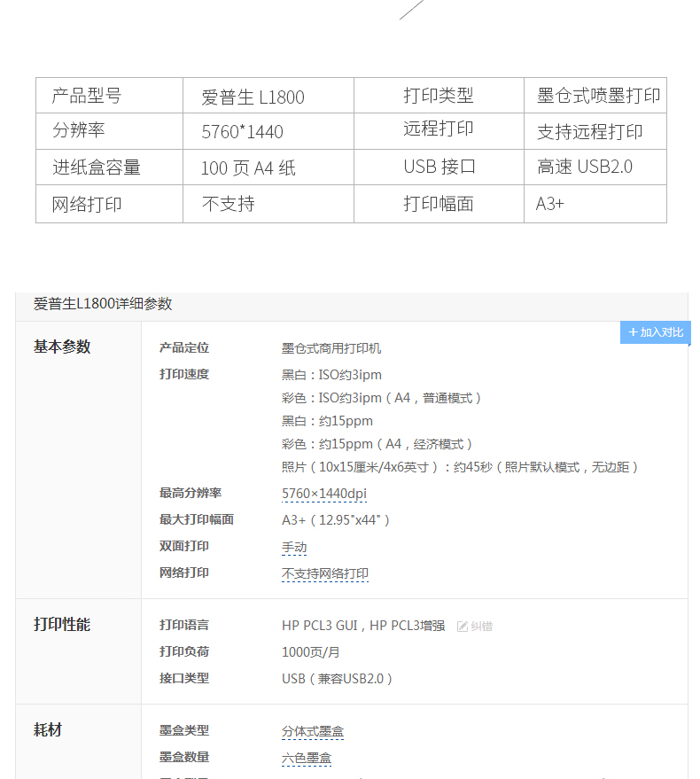This screenshot has width=700, height=779.
Task: Click the 爱普生L1800详细参数 heading
Action: [x=103, y=304]
